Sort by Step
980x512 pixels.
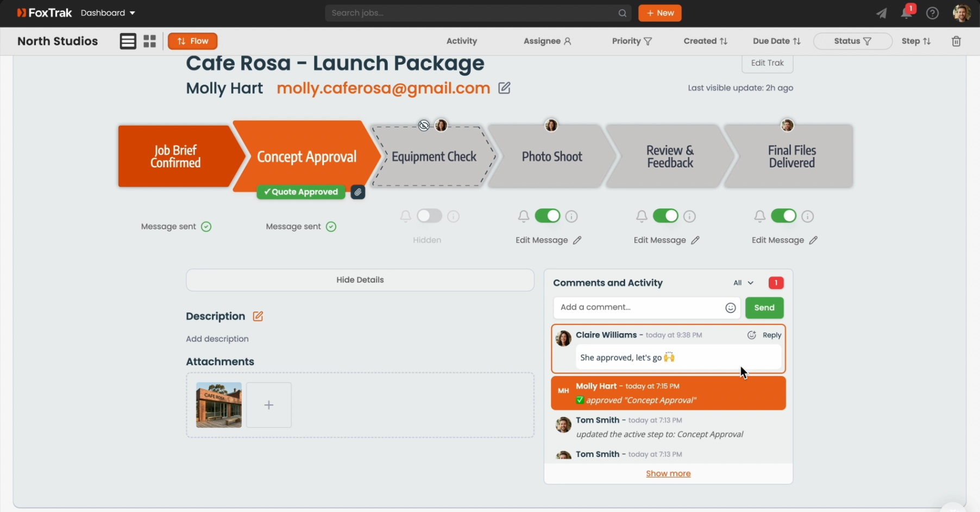916,41
